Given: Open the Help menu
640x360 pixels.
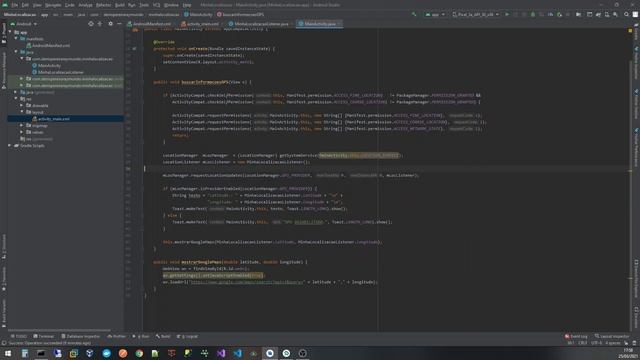Looking at the screenshot, I should [187, 5].
